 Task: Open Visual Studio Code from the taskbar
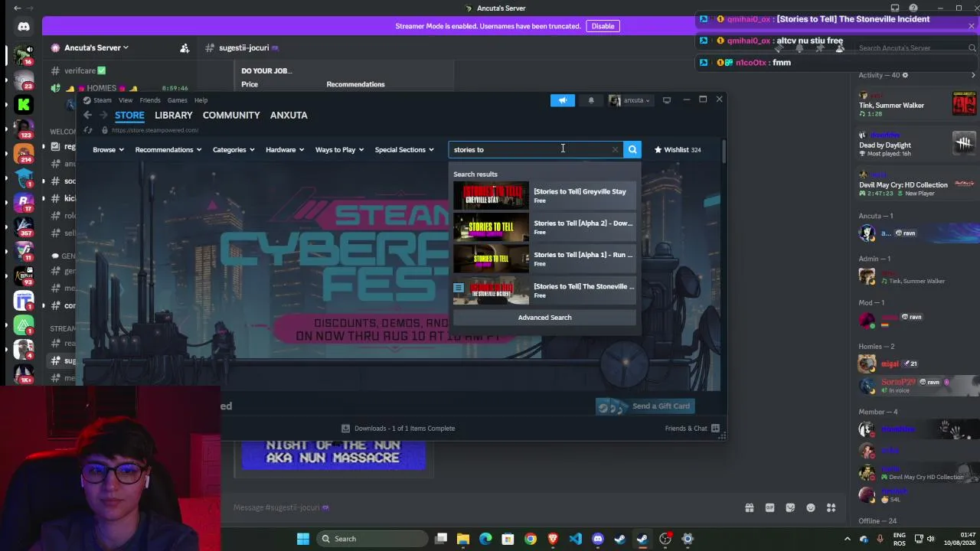pos(575,539)
